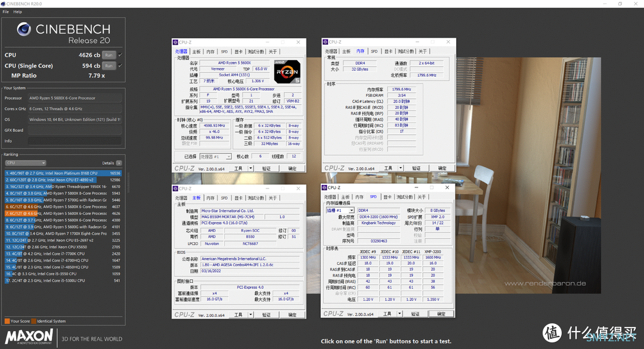
Task: Expand 工具 arrow in mainboard CPU-Z window
Action: click(250, 315)
